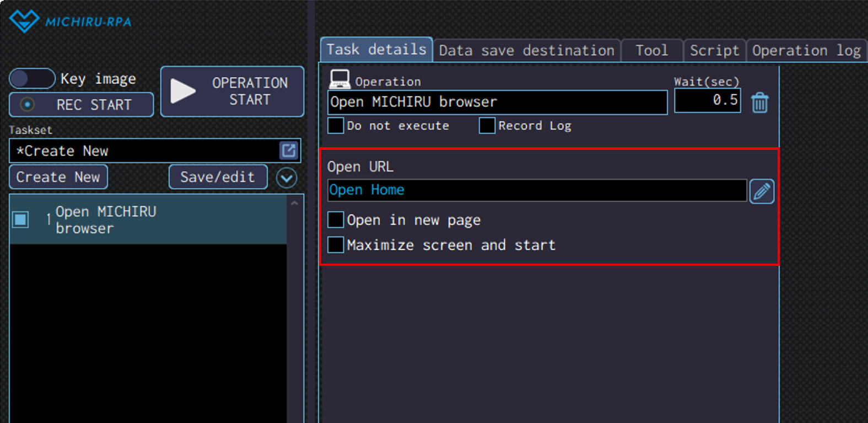Check the Record Log option
Viewport: 868px width, 423px height.
click(x=487, y=126)
